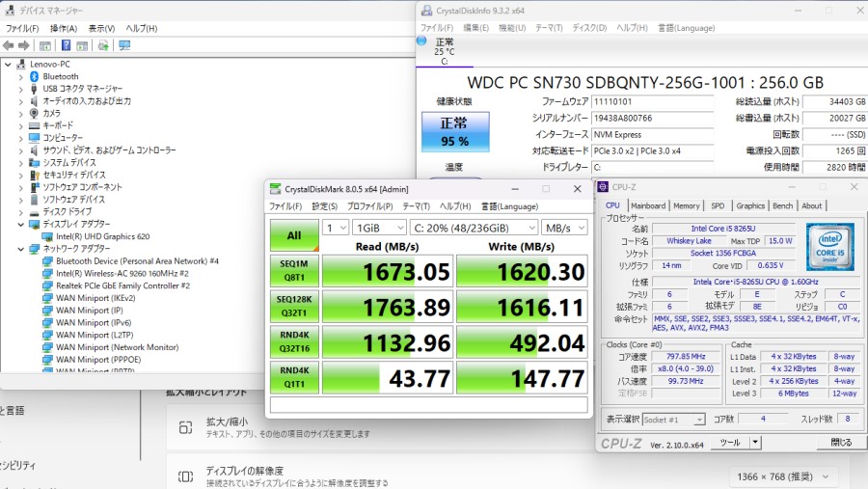
Task: Open the 1GiB test size dropdown
Action: [x=379, y=228]
